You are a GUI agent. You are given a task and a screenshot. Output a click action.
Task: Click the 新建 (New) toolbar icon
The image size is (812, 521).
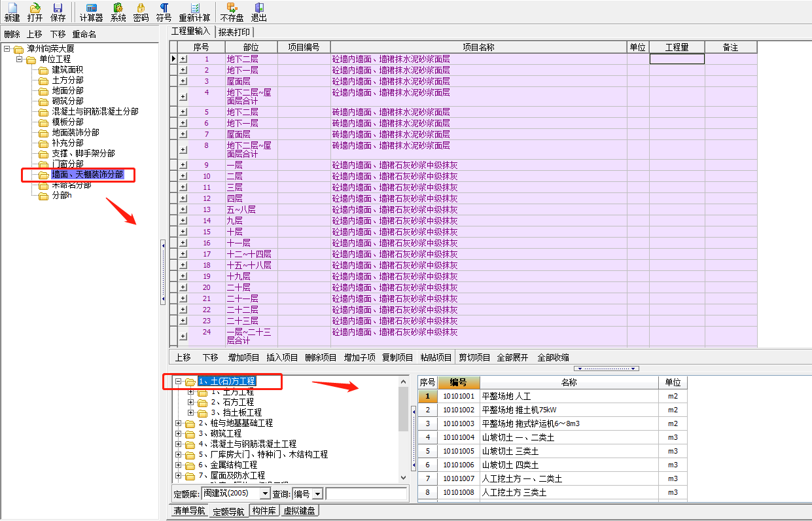(x=12, y=8)
